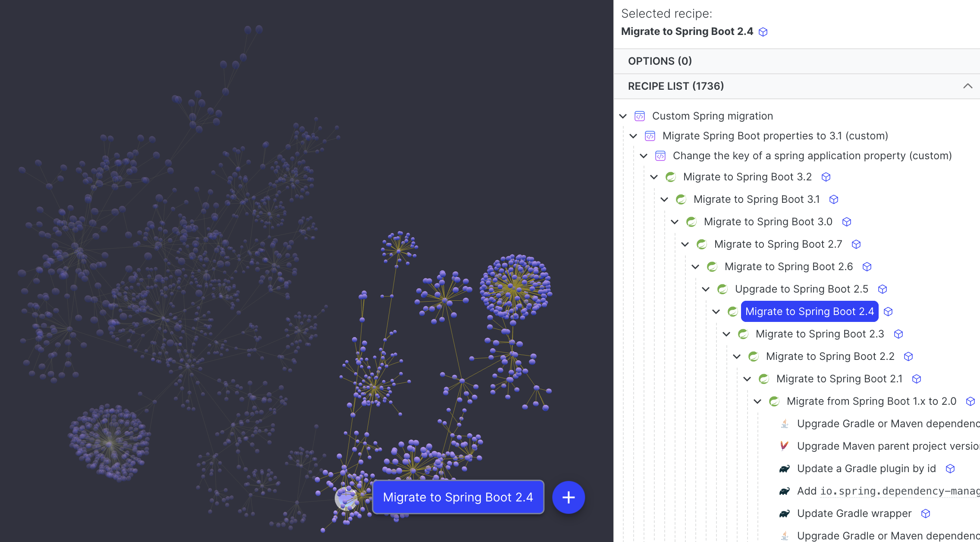
Task: Click the blue plus button beside the graph tooltip
Action: click(x=569, y=497)
